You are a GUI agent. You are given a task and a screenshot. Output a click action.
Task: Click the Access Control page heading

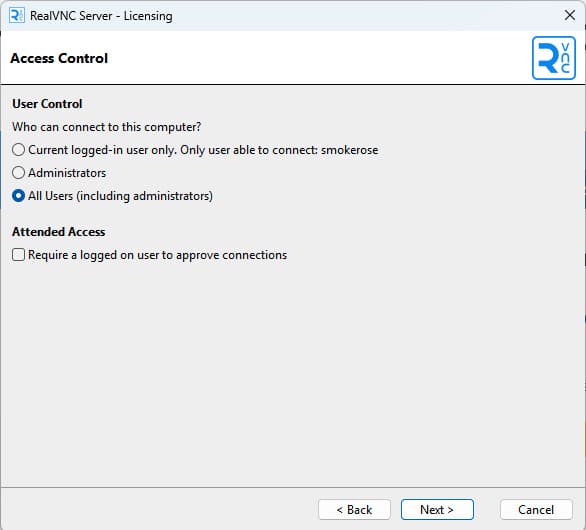(59, 58)
